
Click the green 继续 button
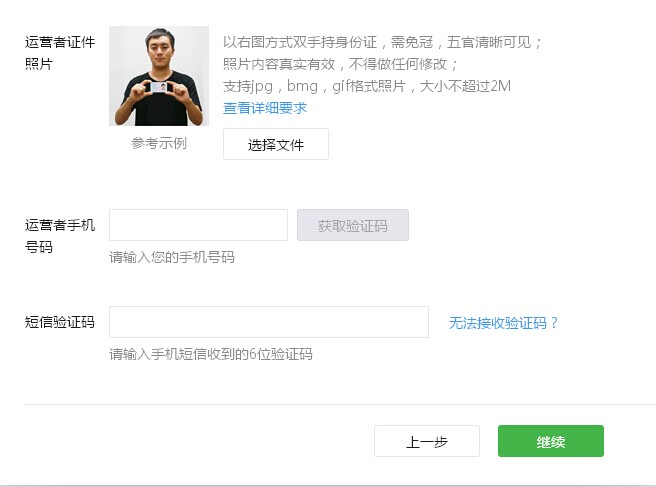[x=550, y=441]
